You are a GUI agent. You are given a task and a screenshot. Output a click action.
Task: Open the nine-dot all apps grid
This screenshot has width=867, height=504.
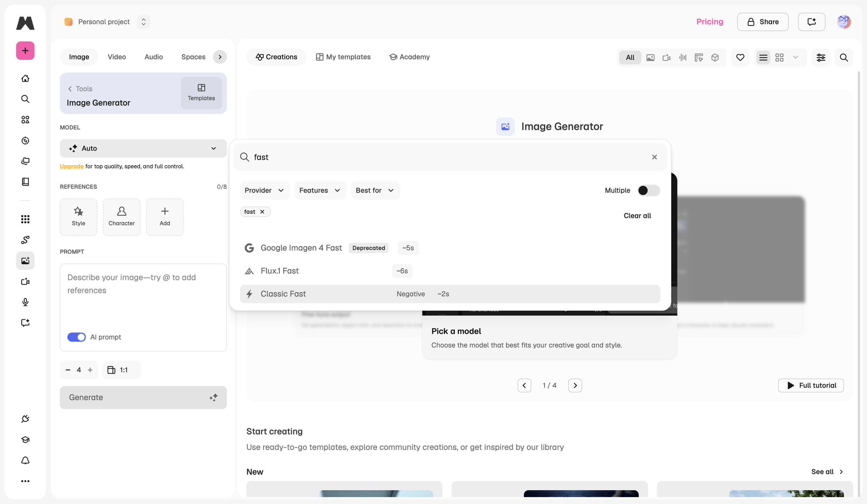[25, 219]
